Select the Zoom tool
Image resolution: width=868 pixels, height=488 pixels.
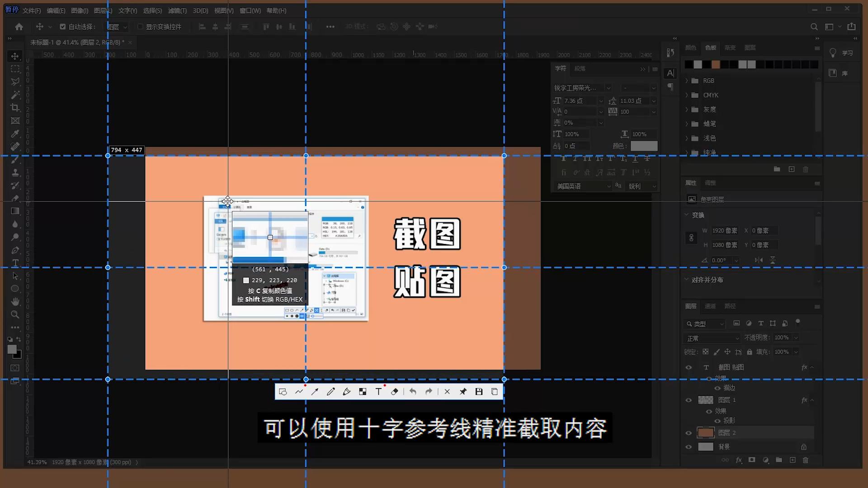pyautogui.click(x=15, y=314)
